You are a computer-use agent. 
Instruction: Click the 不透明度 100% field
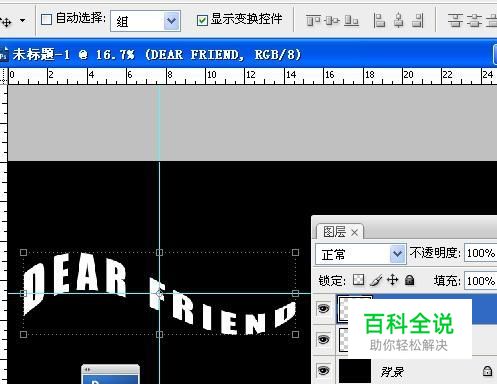click(480, 253)
